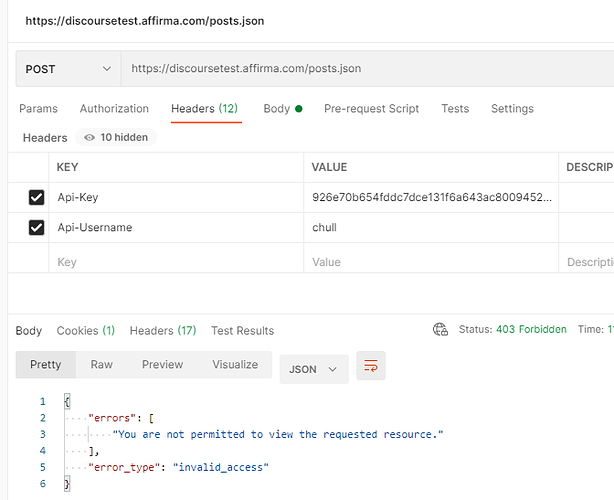The image size is (614, 500).
Task: Click the "error_type" key text
Action: [124, 468]
